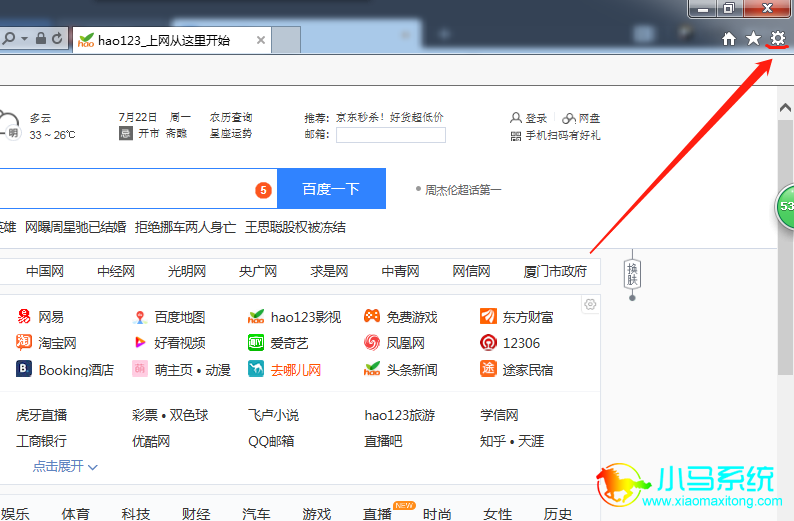
Task: Switch to the 直播 category tab
Action: click(377, 514)
